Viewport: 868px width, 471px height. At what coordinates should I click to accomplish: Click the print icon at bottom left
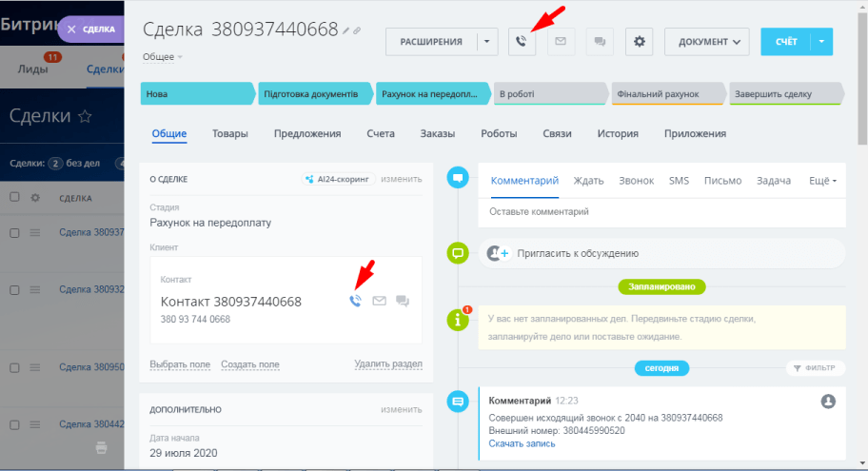click(x=102, y=446)
